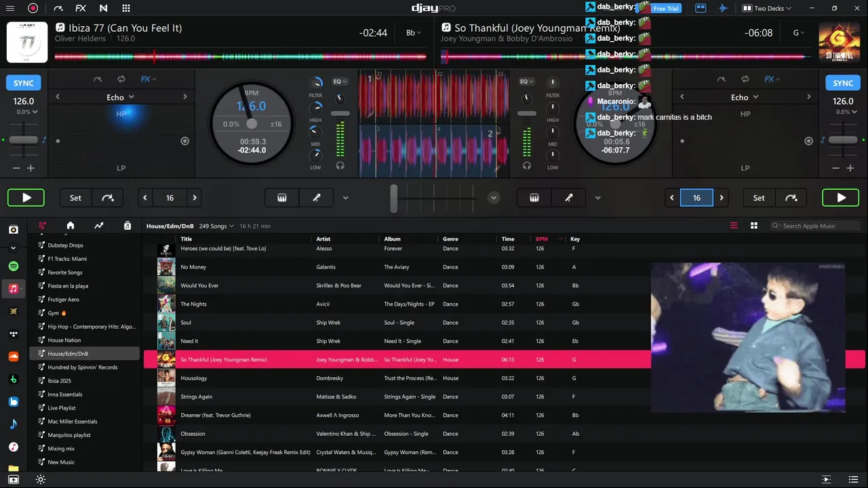Click Ibiza 77 album artwork thumbnail
Viewport: 868px width, 488px height.
27,42
